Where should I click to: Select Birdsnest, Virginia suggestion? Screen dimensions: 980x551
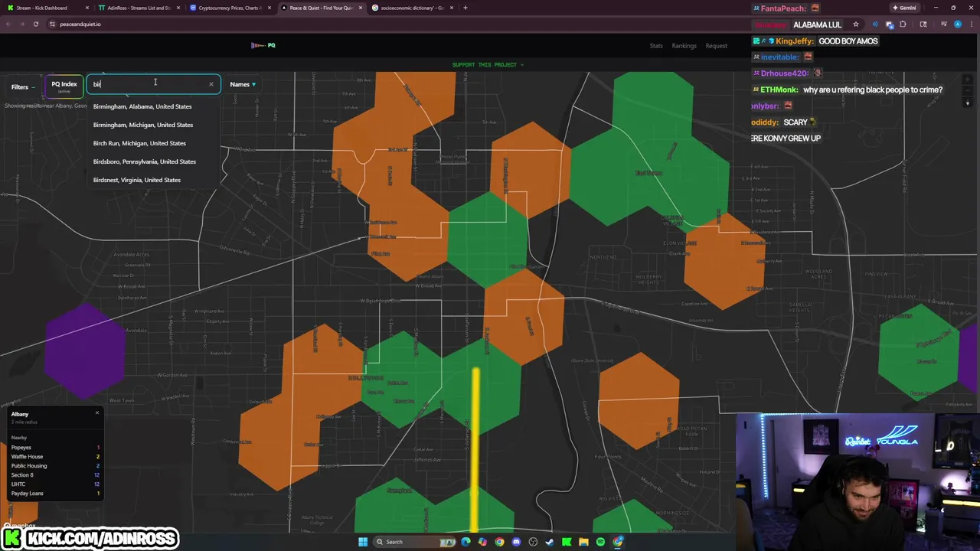(153, 180)
